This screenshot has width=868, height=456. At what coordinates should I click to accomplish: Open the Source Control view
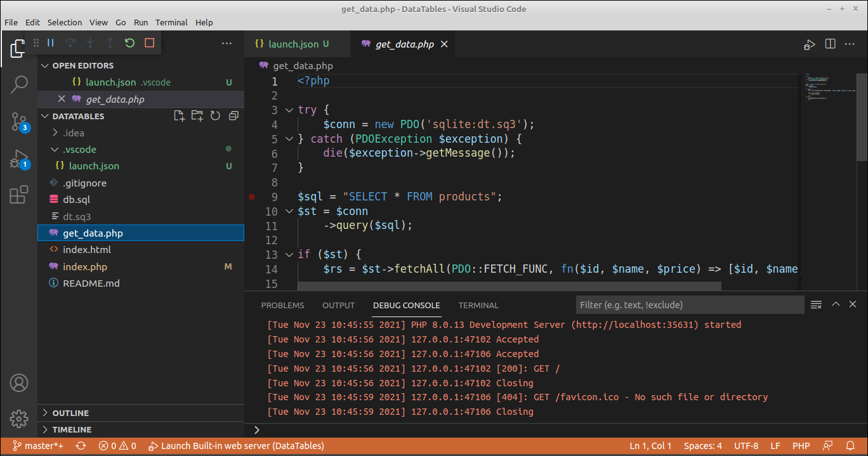(19, 121)
